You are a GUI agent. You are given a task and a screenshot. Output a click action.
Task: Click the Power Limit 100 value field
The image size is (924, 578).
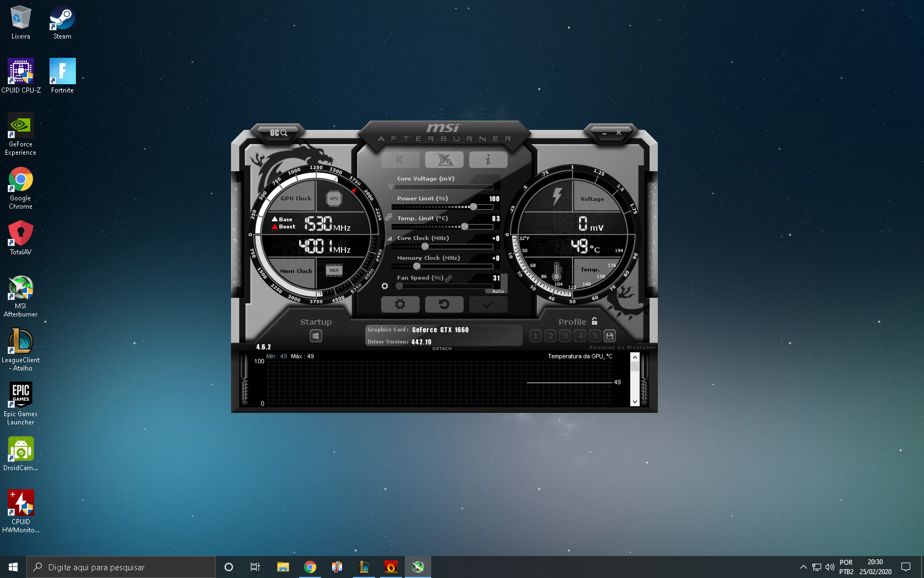(494, 199)
